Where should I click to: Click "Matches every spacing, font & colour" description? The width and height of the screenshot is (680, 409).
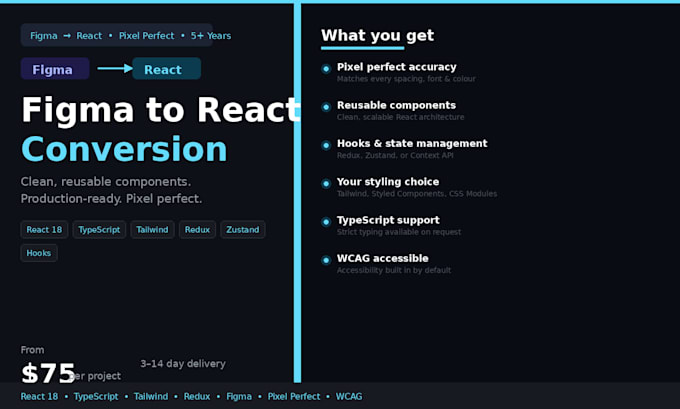[x=406, y=79]
